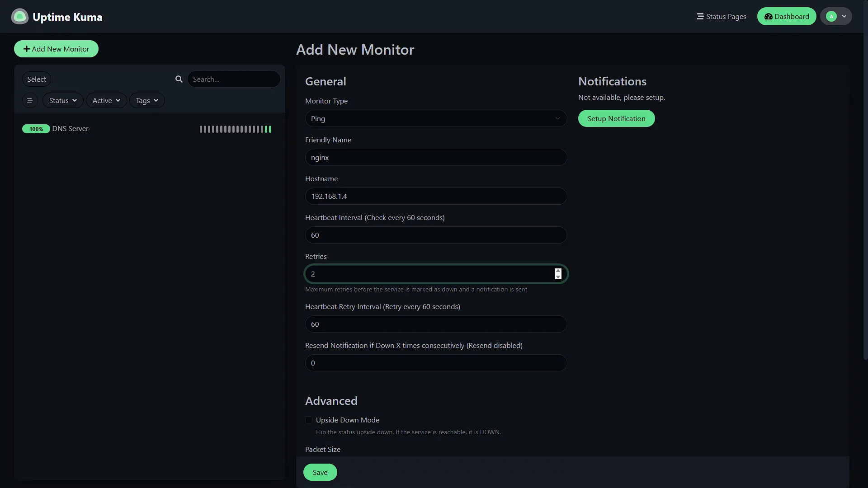
Task: Click the Uptime Kuma title text
Action: (x=67, y=17)
